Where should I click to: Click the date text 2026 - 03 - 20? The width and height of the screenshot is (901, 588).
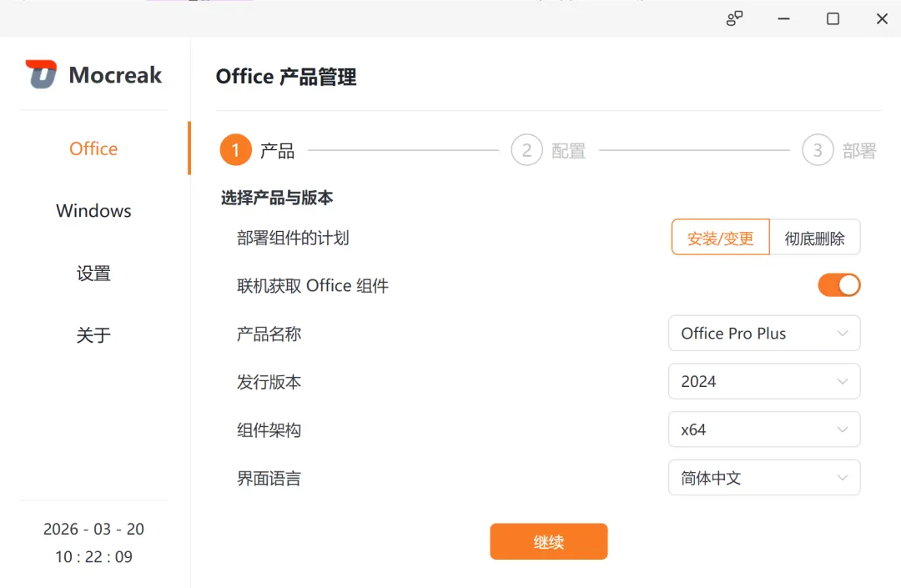click(93, 529)
